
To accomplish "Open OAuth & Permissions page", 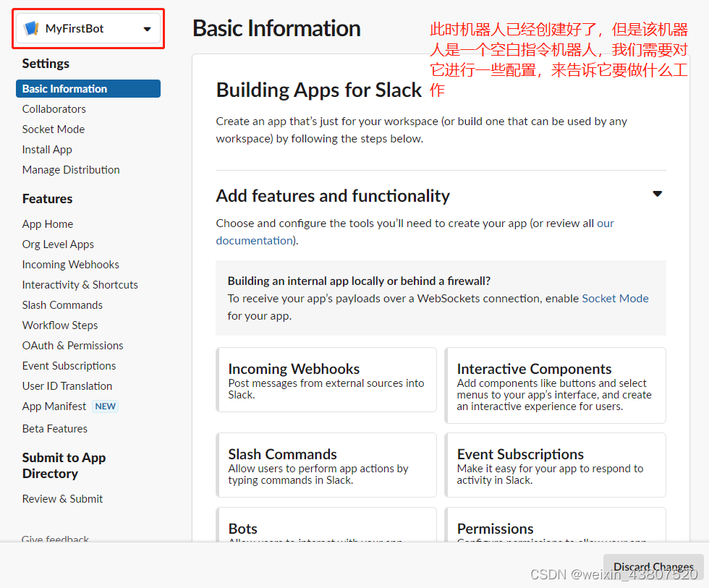I will 73,346.
